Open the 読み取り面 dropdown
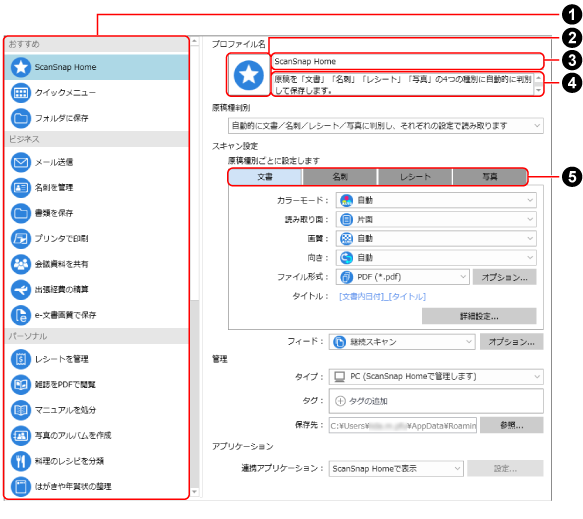583x519 pixels. click(x=436, y=220)
